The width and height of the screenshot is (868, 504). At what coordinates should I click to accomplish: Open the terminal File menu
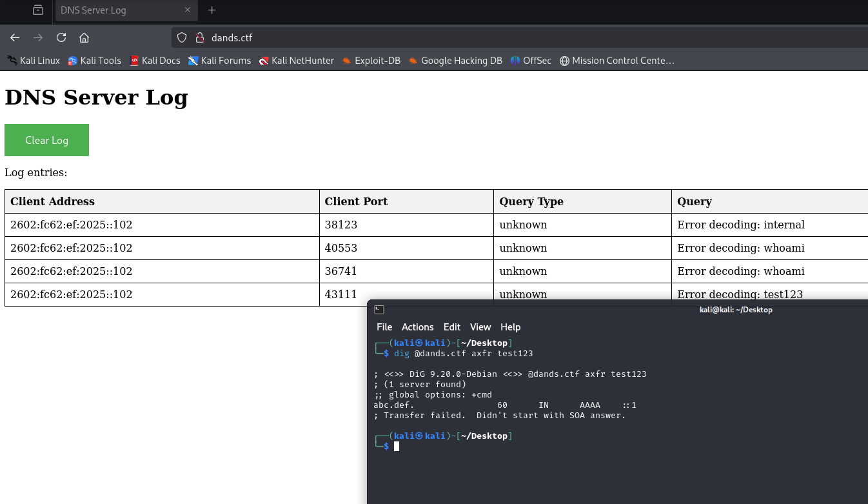point(384,327)
